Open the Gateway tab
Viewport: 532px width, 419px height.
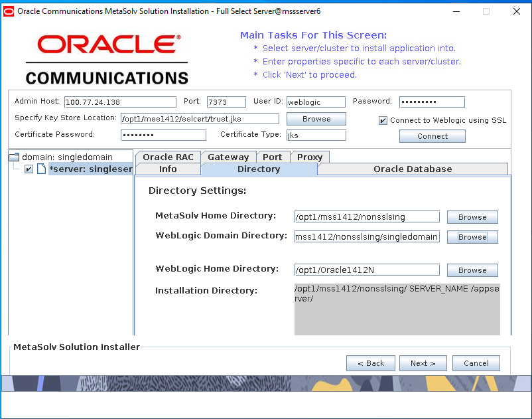tap(228, 157)
